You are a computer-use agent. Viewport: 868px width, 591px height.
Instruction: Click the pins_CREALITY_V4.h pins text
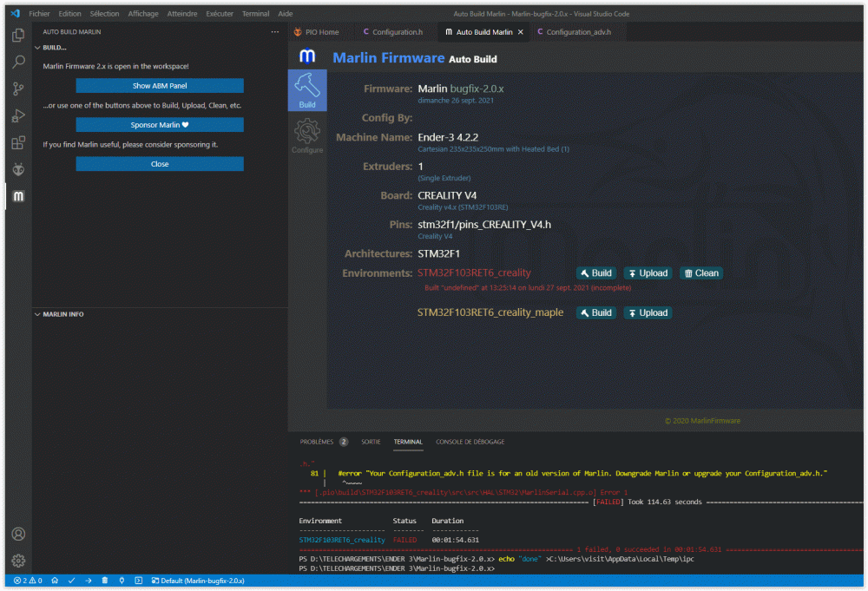tap(484, 225)
